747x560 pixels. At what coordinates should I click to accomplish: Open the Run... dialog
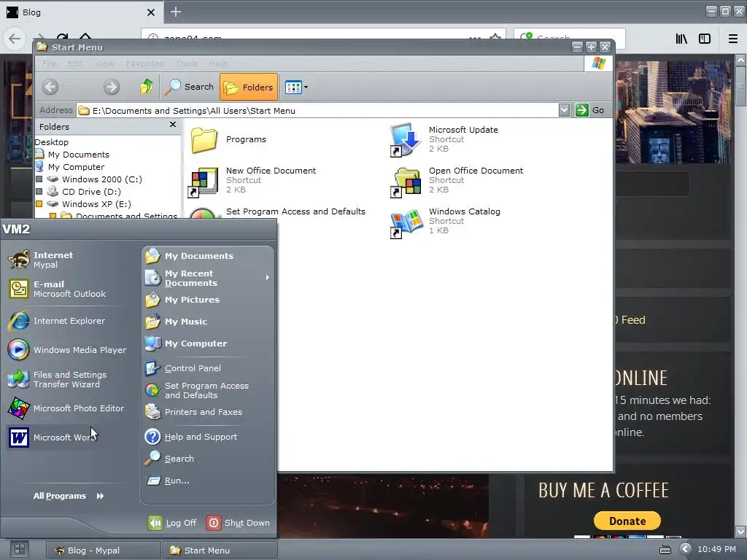tap(168, 481)
